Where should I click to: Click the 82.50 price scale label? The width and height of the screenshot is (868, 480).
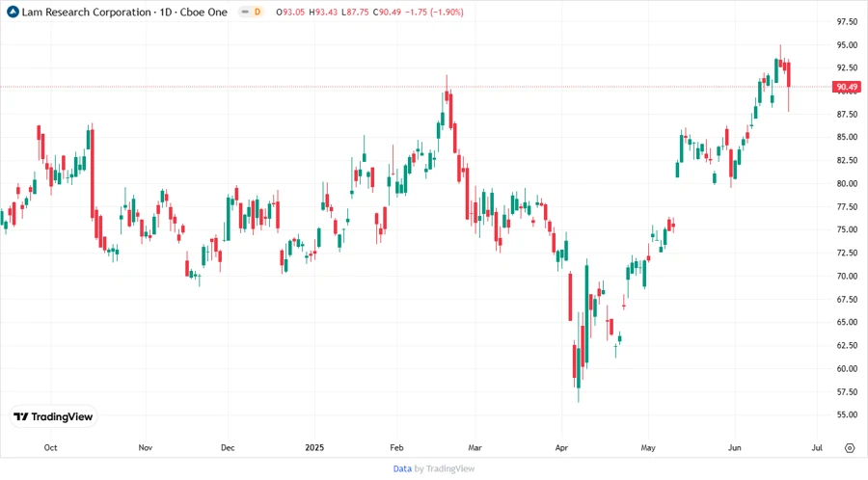847,160
